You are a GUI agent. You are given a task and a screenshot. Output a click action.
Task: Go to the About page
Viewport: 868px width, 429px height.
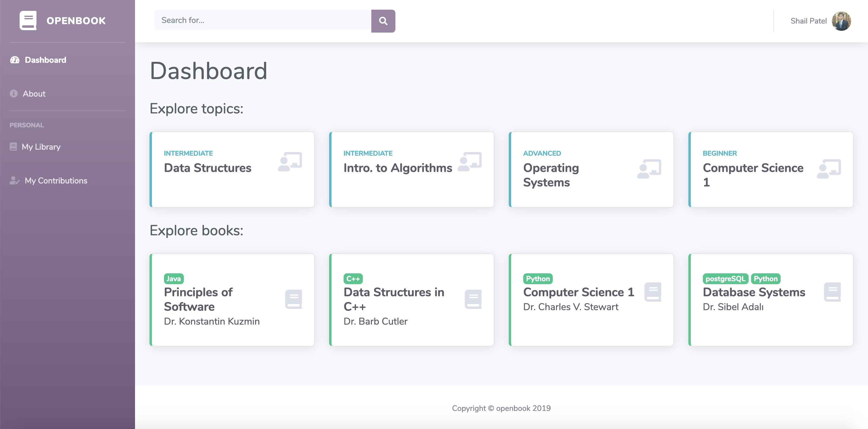[34, 94]
